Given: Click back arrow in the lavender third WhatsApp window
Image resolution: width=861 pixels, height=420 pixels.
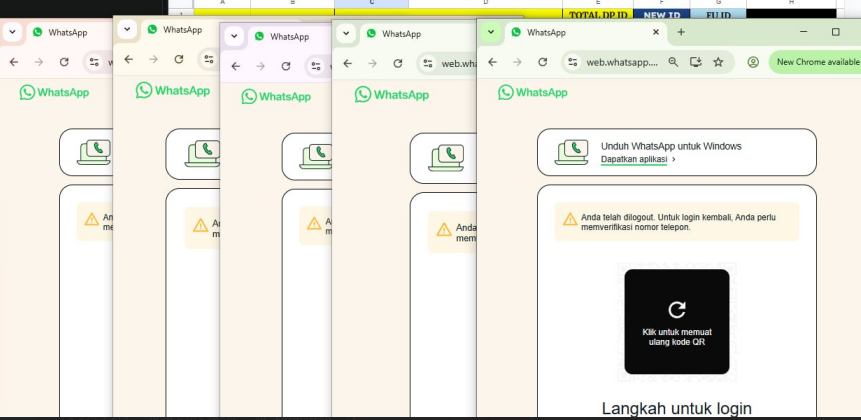Looking at the screenshot, I should pos(236,66).
